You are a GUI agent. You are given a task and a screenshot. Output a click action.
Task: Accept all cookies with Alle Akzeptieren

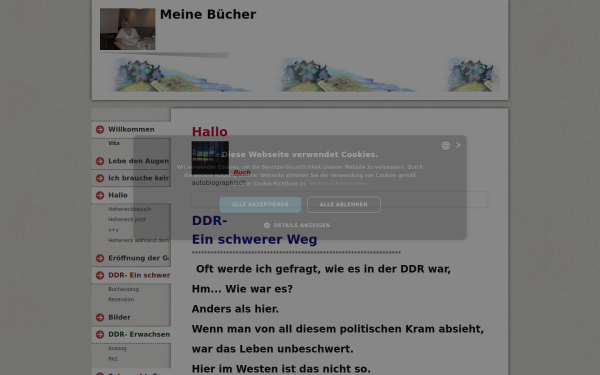260,205
